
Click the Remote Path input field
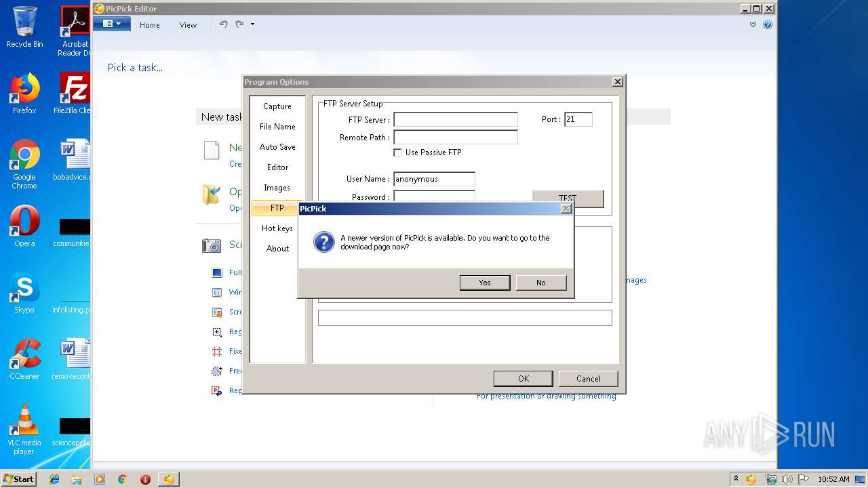click(456, 137)
